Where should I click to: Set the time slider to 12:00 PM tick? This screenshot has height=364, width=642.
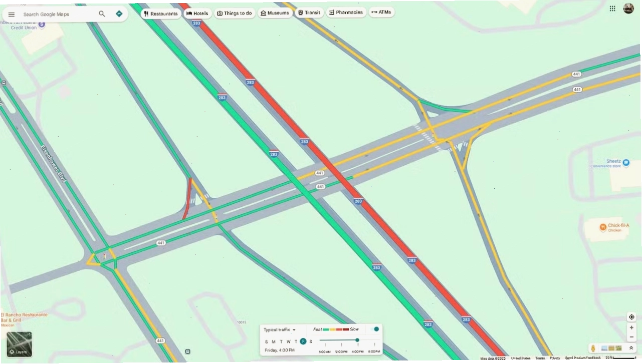[x=341, y=345]
